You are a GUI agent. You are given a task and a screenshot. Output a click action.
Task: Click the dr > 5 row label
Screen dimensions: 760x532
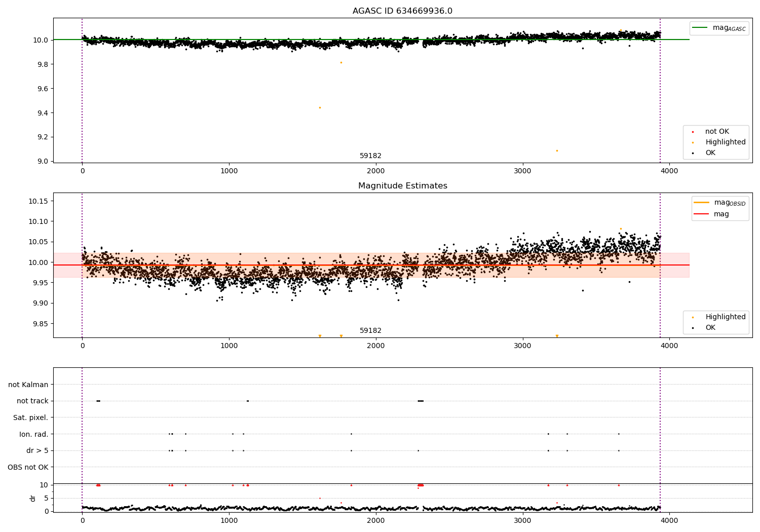pyautogui.click(x=37, y=450)
